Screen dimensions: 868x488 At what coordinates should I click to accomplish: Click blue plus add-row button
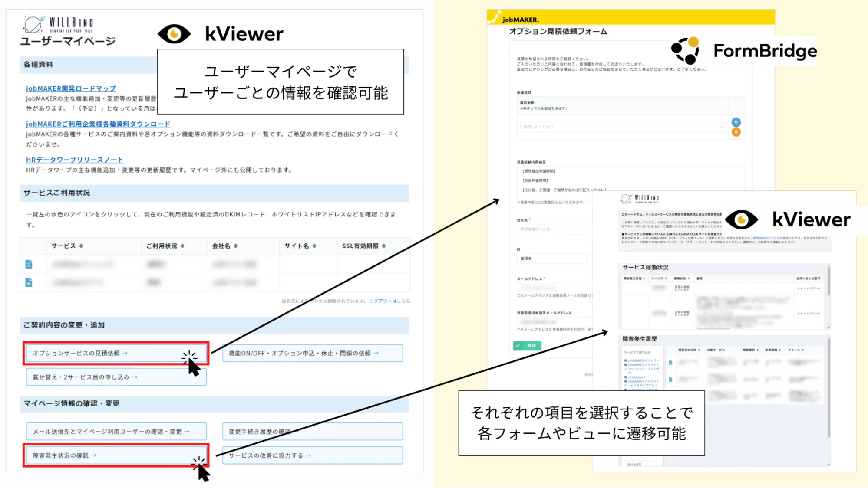click(x=736, y=122)
